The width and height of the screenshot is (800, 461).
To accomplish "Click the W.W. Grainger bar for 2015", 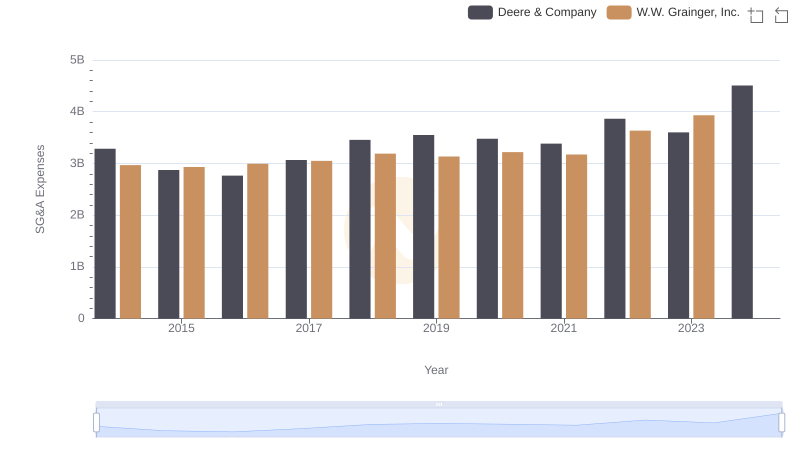I will point(194,243).
